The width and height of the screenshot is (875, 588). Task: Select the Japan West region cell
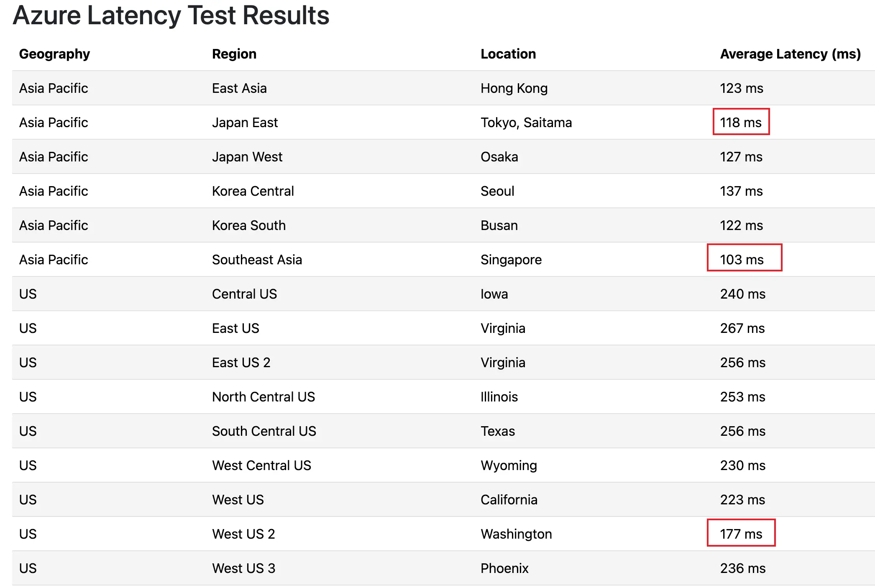(x=247, y=157)
